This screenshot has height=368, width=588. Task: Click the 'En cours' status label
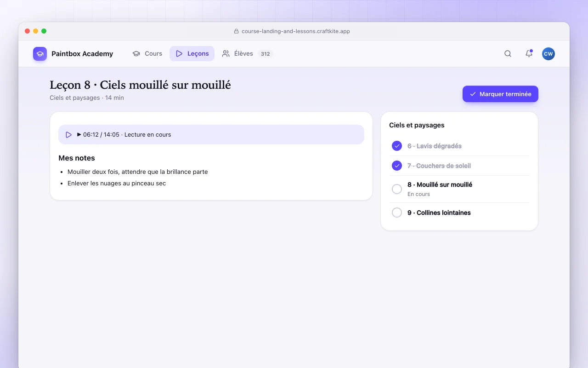(x=418, y=194)
